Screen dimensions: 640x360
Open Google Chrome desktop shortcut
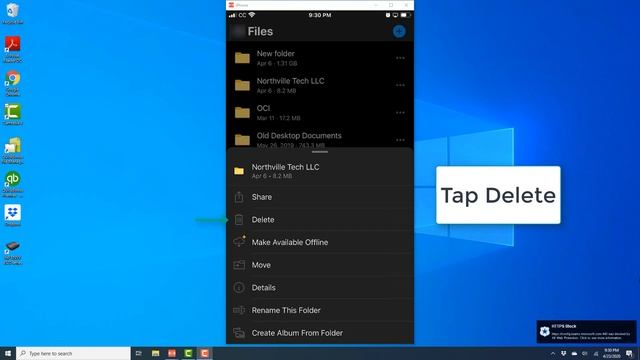pyautogui.click(x=13, y=83)
